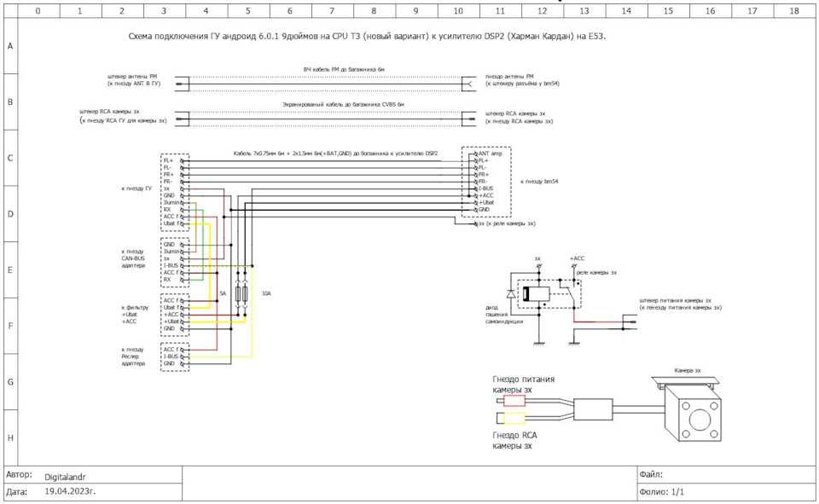This screenshot has height=504, width=819.
Task: Click the 'к гнезду bm54' label
Action: [539, 182]
